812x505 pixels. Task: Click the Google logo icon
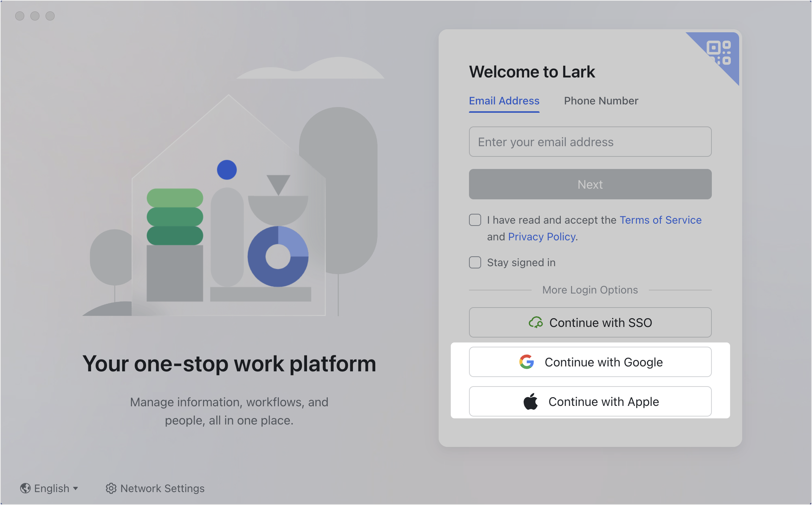pos(527,362)
